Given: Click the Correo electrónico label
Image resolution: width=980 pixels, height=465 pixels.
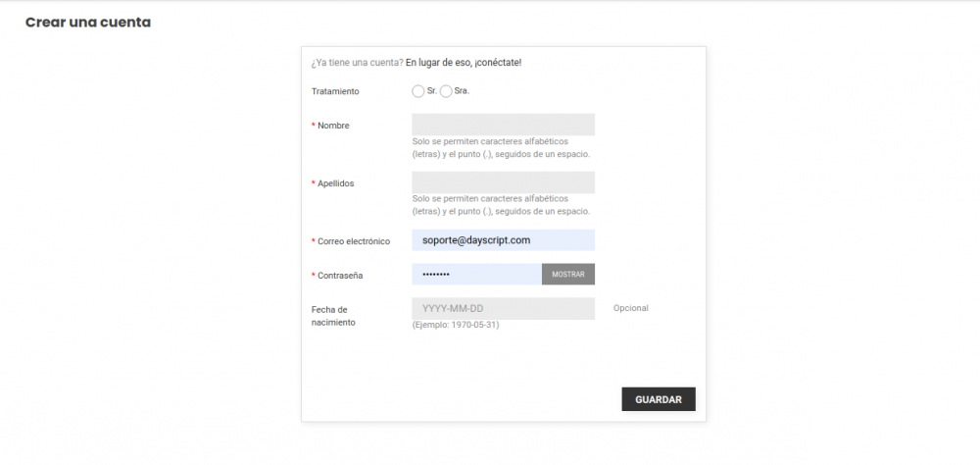Looking at the screenshot, I should click(x=354, y=241).
